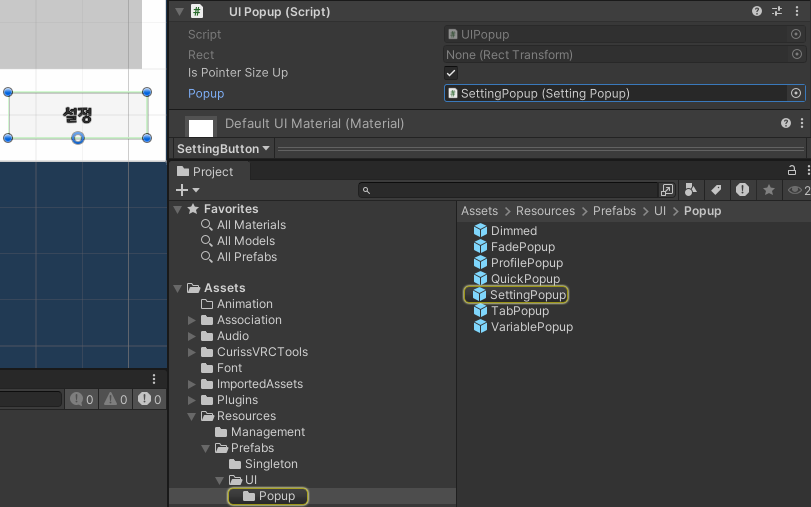This screenshot has height=507, width=811.
Task: Collapse the Prefabs folder
Action: [x=205, y=449]
